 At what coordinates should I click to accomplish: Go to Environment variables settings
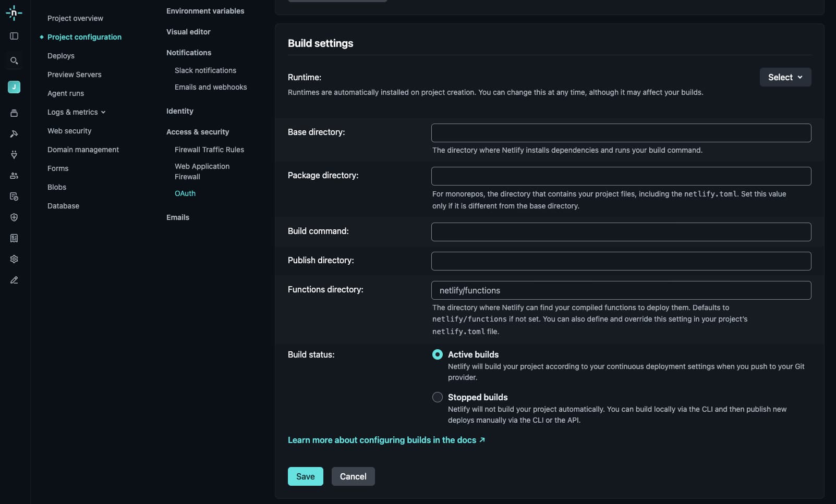coord(205,11)
